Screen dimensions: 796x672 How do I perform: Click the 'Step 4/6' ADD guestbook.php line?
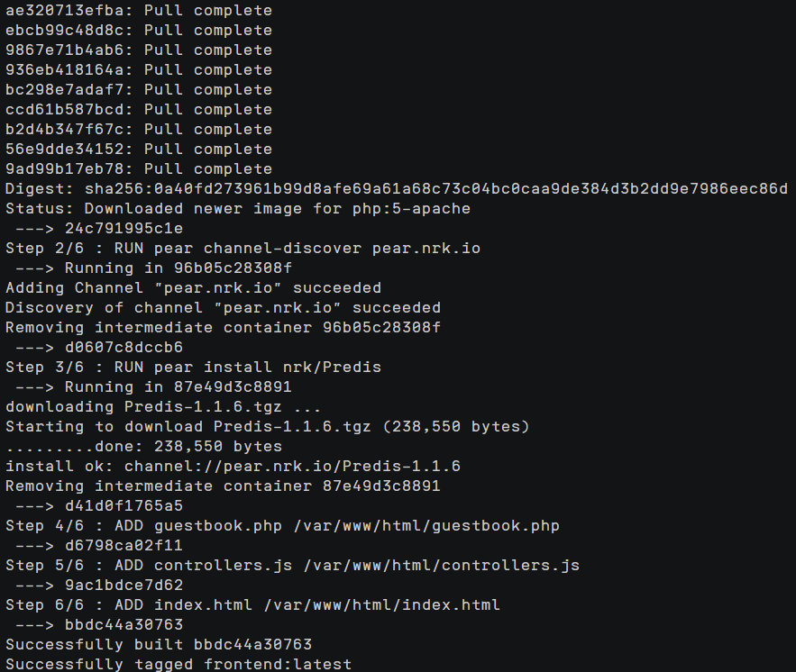(x=283, y=525)
